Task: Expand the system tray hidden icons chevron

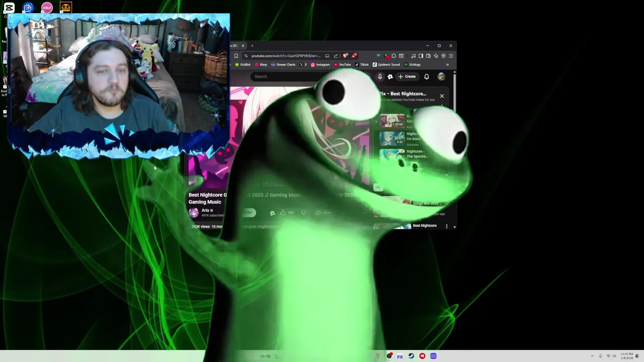Action: click(x=592, y=356)
